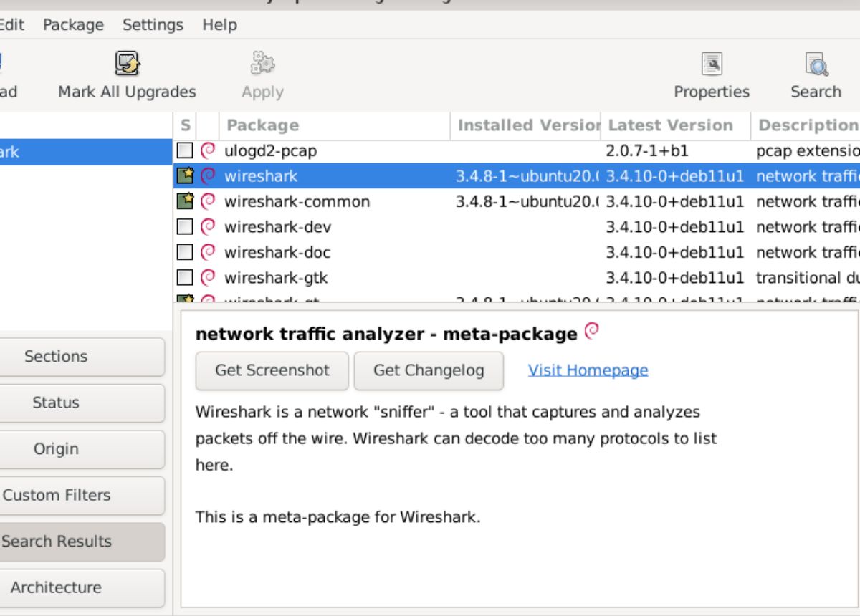
Task: Click the Get Screenshot button
Action: click(272, 370)
